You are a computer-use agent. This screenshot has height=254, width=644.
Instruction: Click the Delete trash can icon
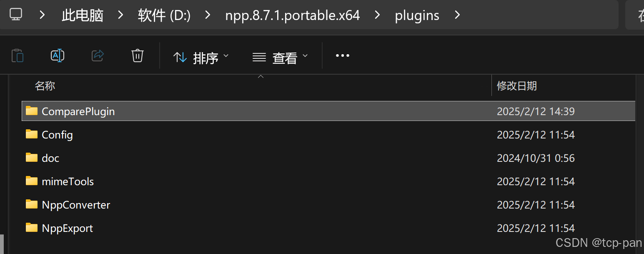[x=138, y=55]
